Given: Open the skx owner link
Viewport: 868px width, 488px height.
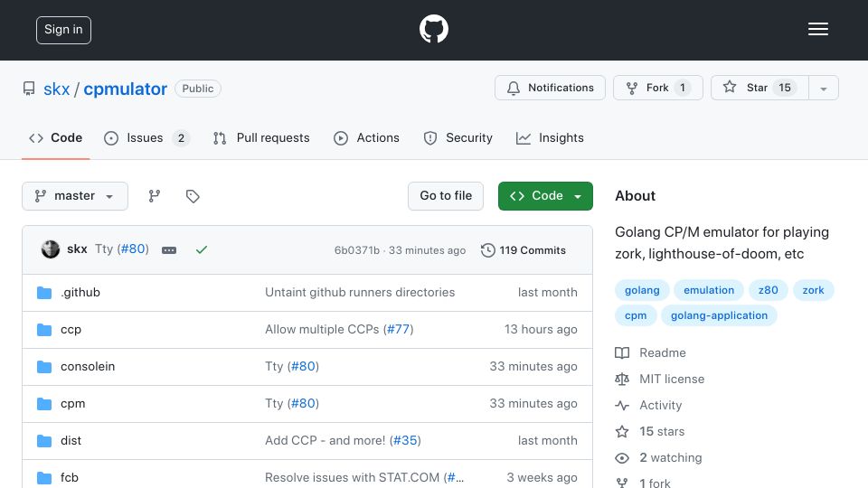Looking at the screenshot, I should coord(56,89).
